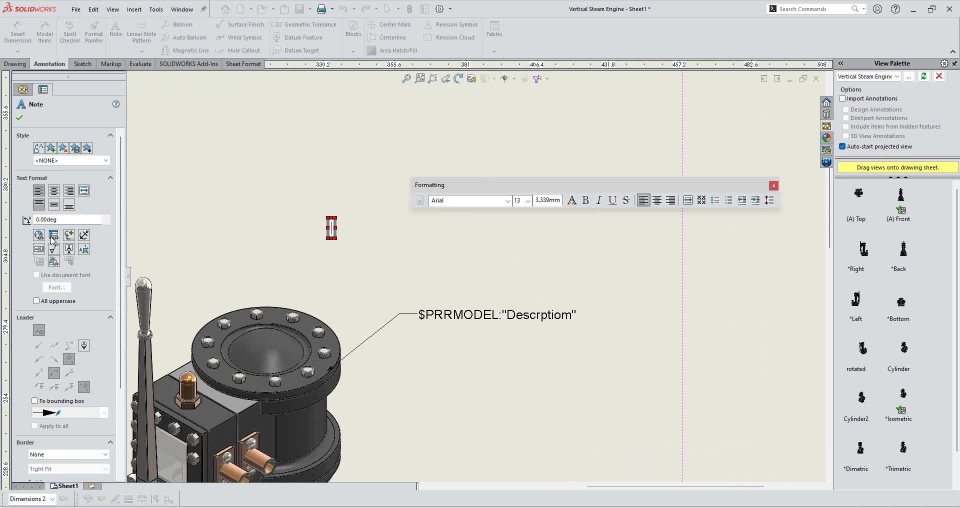Click the bulleted list icon
Screen dimensions: 960x508
tap(715, 200)
